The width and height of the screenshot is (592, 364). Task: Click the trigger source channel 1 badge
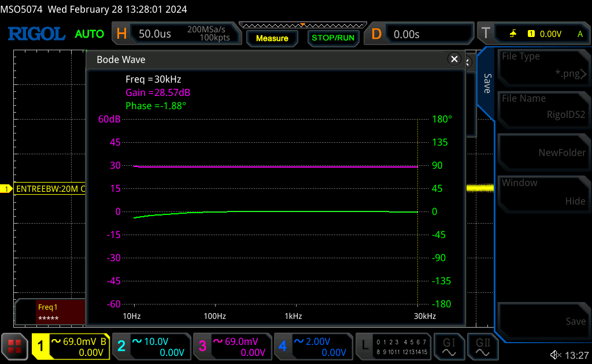pyautogui.click(x=531, y=34)
